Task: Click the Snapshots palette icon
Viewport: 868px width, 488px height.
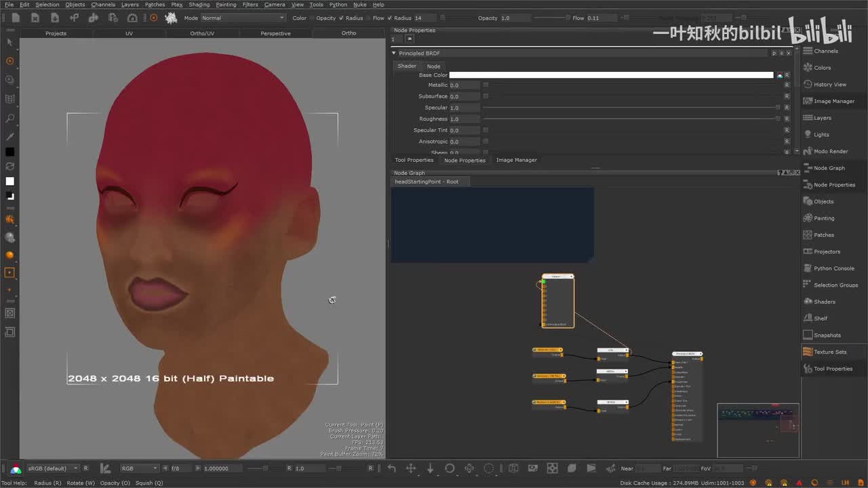Action: pyautogui.click(x=808, y=335)
